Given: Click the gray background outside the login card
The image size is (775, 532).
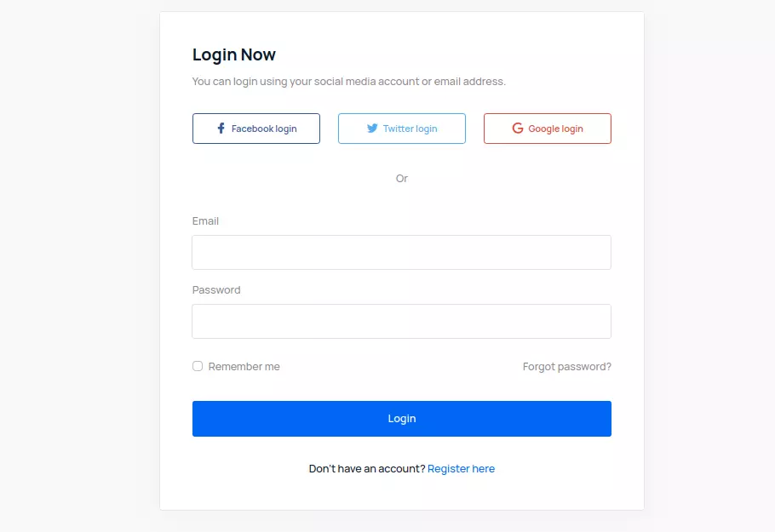Looking at the screenshot, I should 77,255.
